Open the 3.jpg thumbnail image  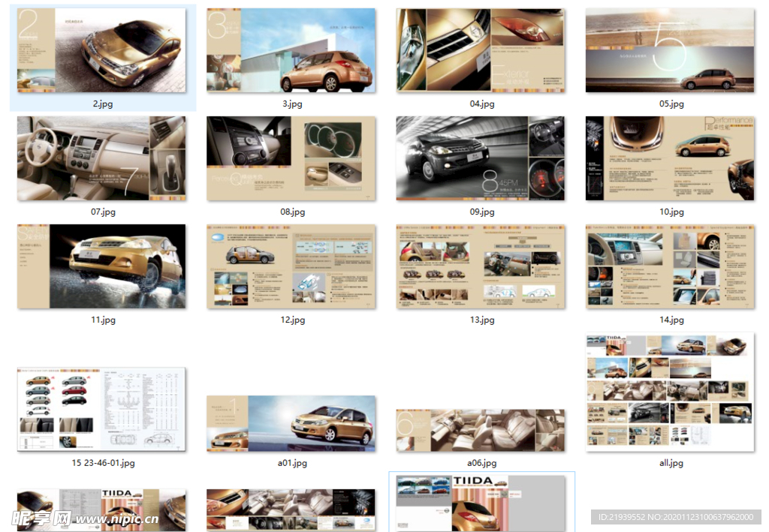click(x=291, y=50)
